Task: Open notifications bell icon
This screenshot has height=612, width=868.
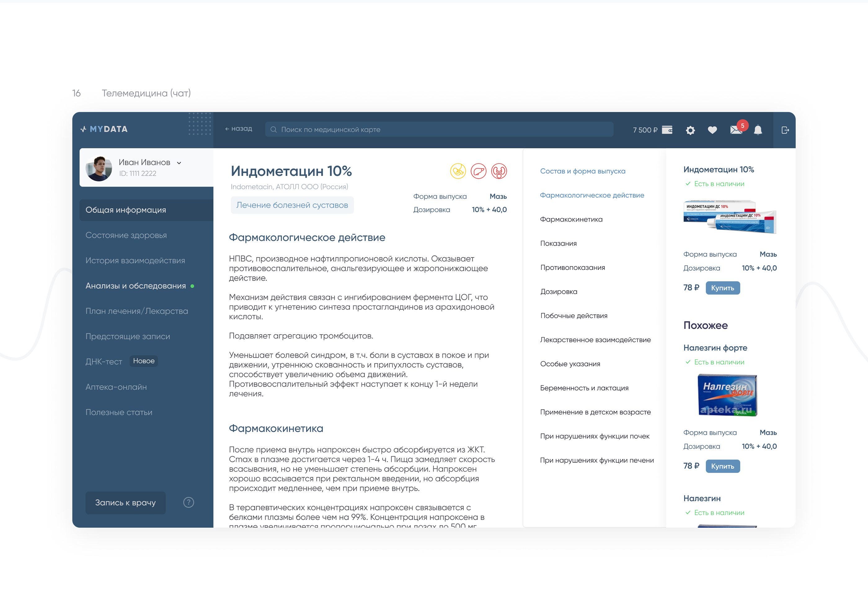Action: pos(758,130)
